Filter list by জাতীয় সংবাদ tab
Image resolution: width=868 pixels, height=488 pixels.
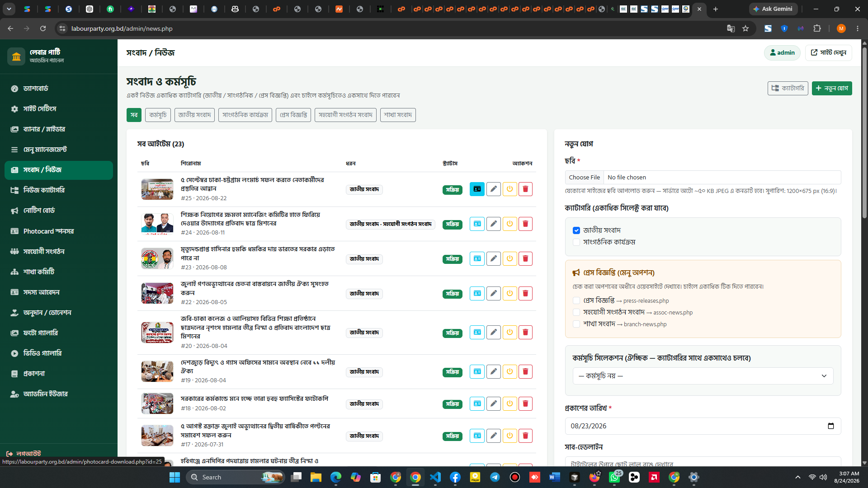194,115
